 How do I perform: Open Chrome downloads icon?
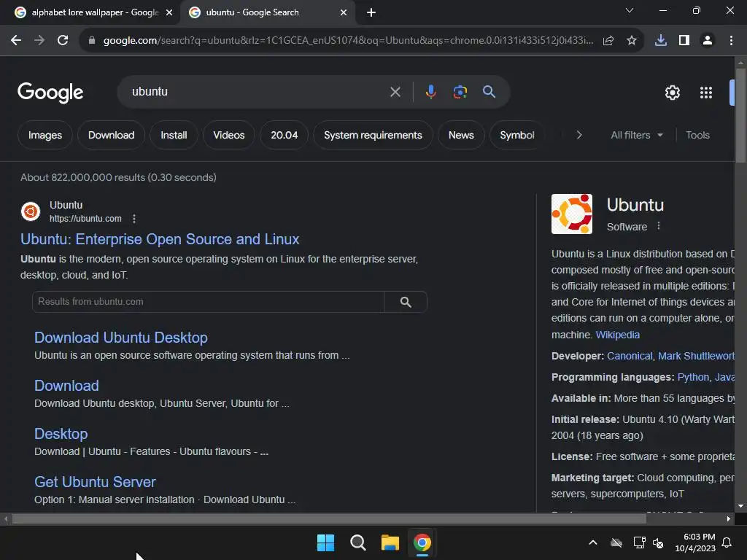tap(661, 41)
